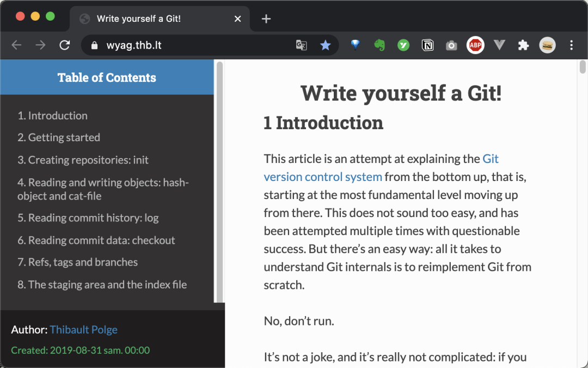Image resolution: width=588 pixels, height=368 pixels.
Task: Reload the current page
Action: (65, 45)
